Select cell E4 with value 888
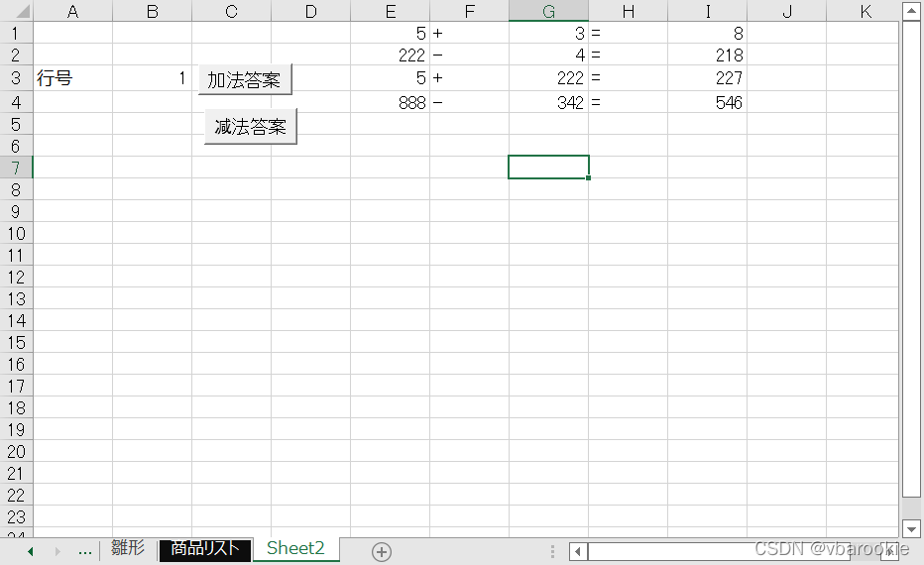 [390, 102]
